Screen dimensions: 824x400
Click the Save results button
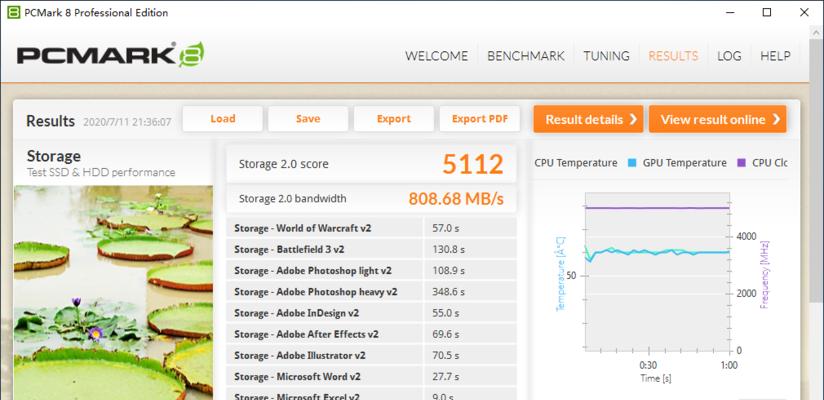tap(308, 119)
